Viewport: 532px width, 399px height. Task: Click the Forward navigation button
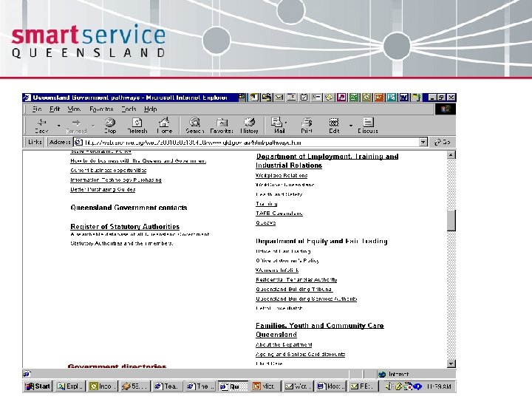(x=76, y=126)
